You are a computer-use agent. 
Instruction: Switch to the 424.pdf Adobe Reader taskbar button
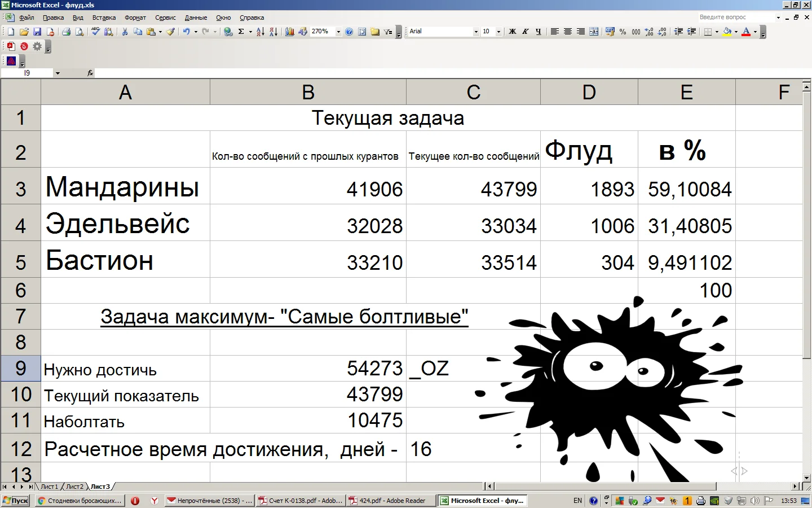point(391,501)
